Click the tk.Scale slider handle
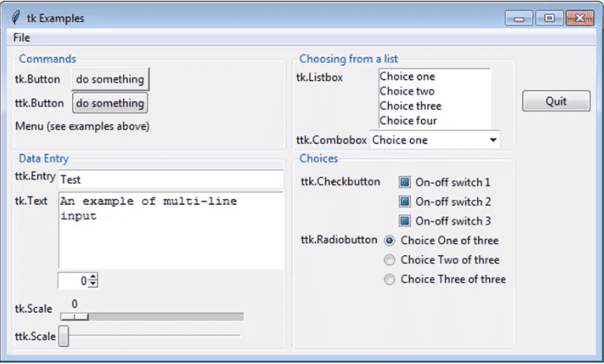The height and width of the screenshot is (364, 604). (75, 317)
